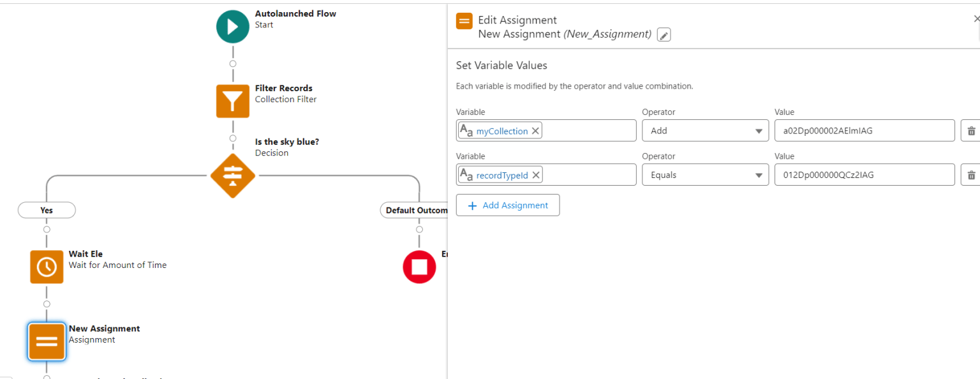Click the Edit Assignment panel header icon
Viewport: 980px width, 379px height.
[464, 20]
